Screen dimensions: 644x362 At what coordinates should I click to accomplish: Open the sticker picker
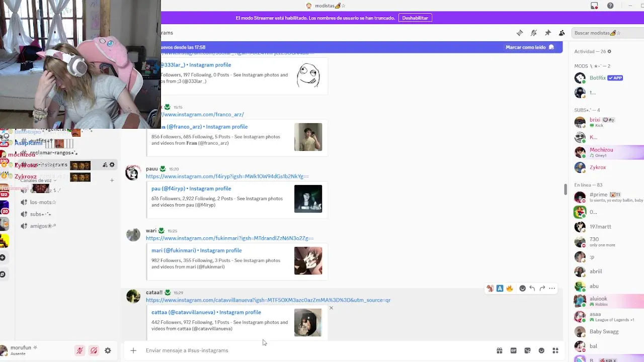click(527, 350)
